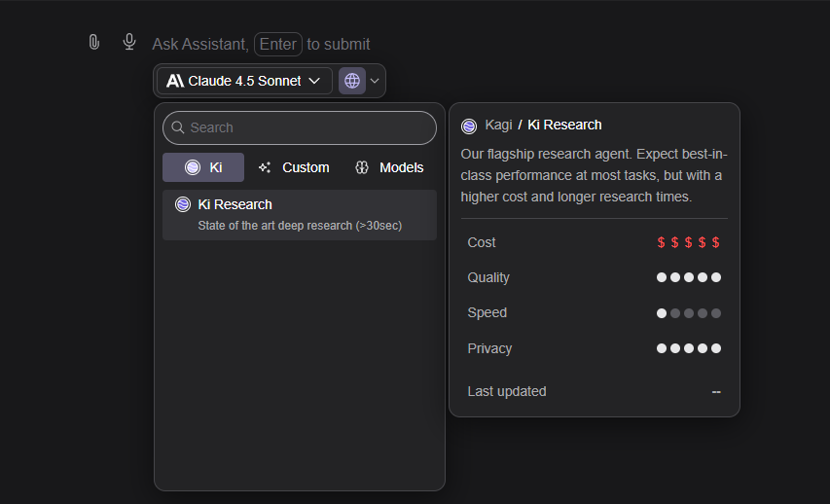Click the Ki Research title in the details breadcrumb

[x=564, y=125]
